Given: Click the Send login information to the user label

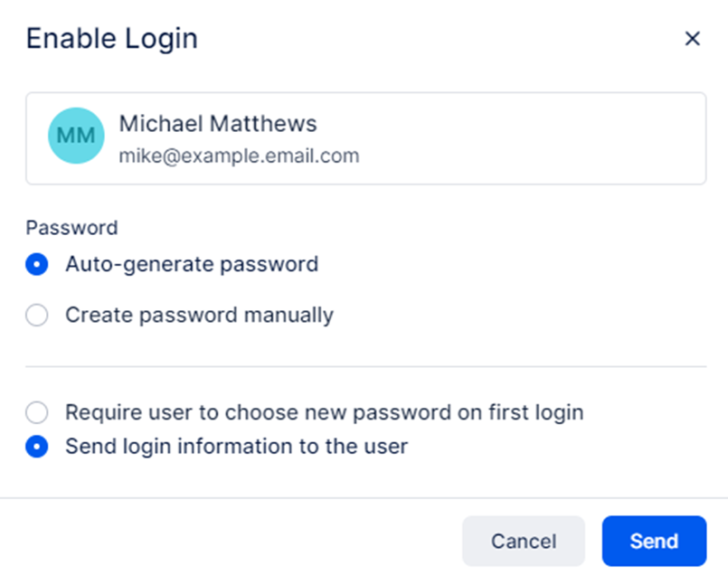Looking at the screenshot, I should 236,447.
